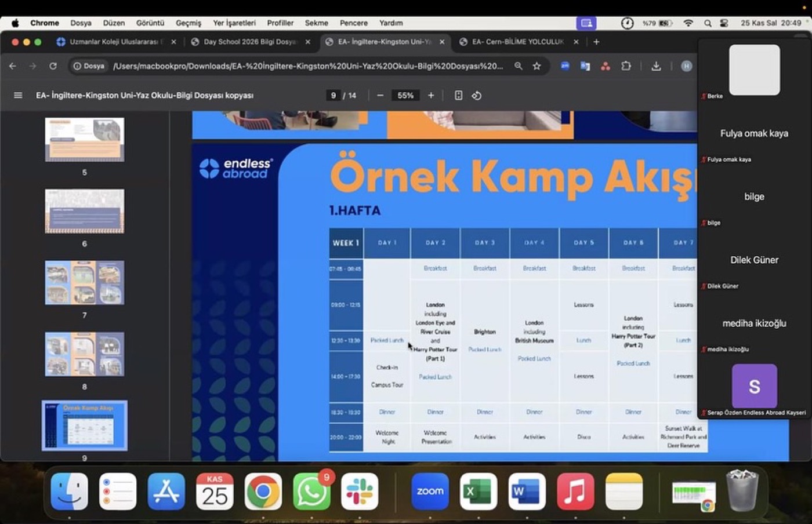Bookmark this page with the star icon

tap(536, 66)
